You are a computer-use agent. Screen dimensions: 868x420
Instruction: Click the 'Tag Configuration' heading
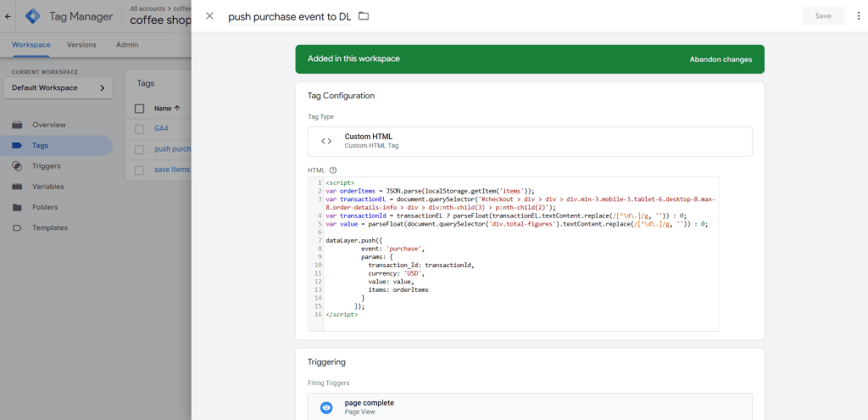coord(341,96)
